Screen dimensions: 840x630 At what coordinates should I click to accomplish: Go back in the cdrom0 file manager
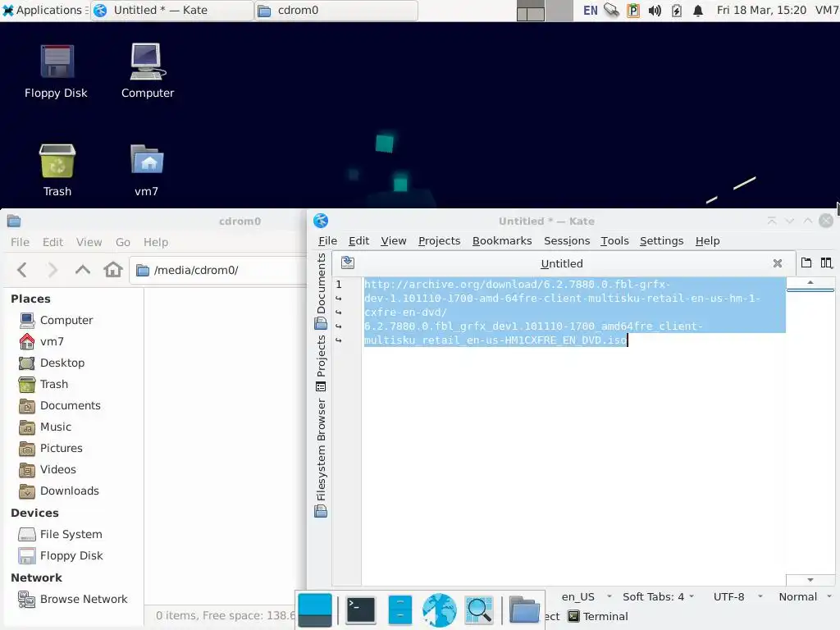pos(22,269)
